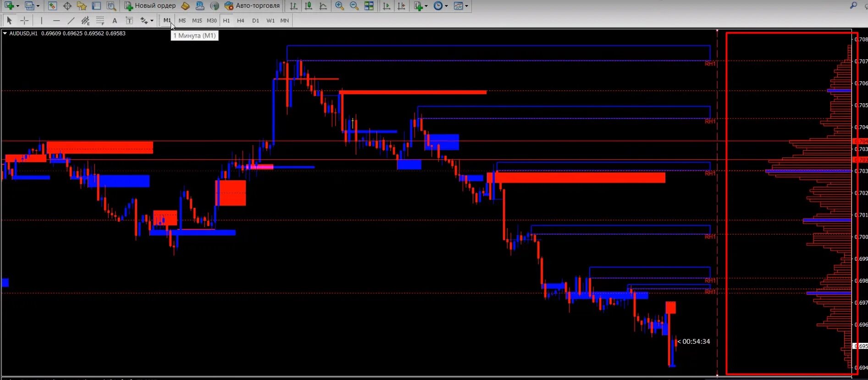Open the arrows objects tool
868x380 pixels.
pyautogui.click(x=144, y=21)
